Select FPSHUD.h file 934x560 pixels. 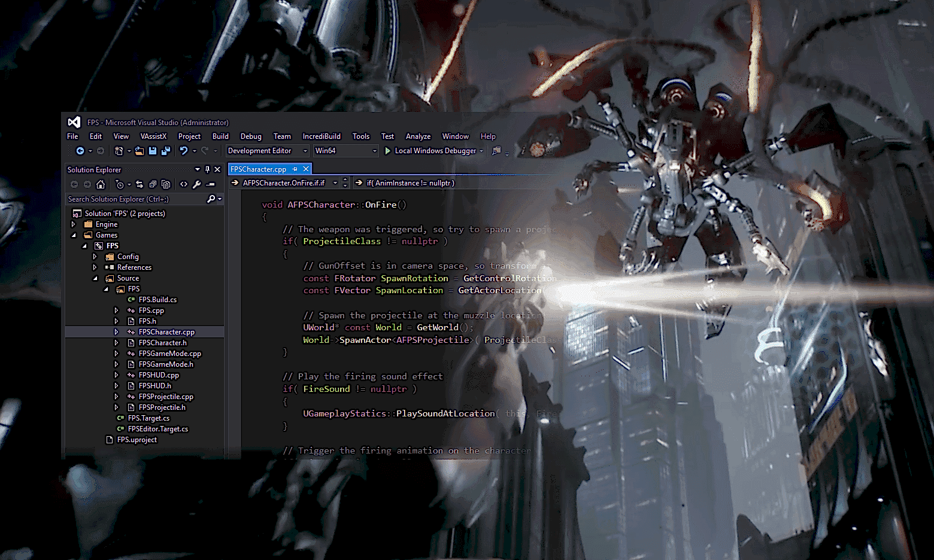click(154, 386)
